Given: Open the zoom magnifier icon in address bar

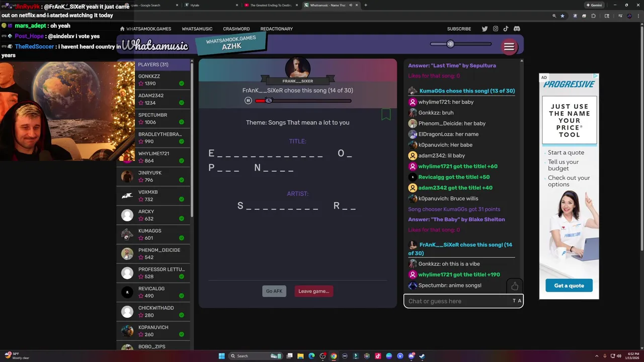Looking at the screenshot, I should coord(554,16).
